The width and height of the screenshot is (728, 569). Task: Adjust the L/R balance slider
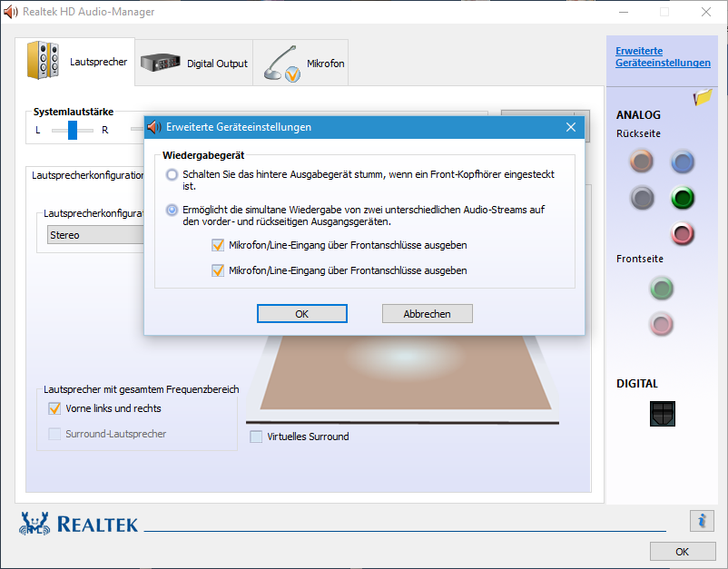pos(73,131)
